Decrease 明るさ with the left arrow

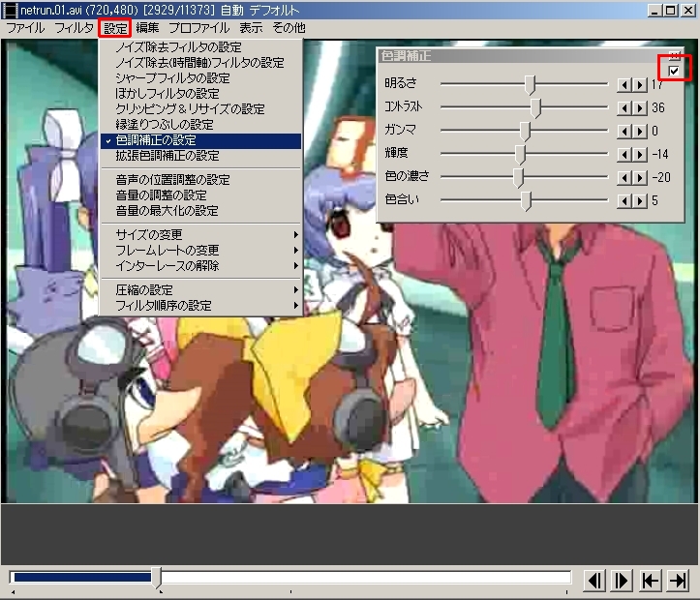(x=624, y=85)
